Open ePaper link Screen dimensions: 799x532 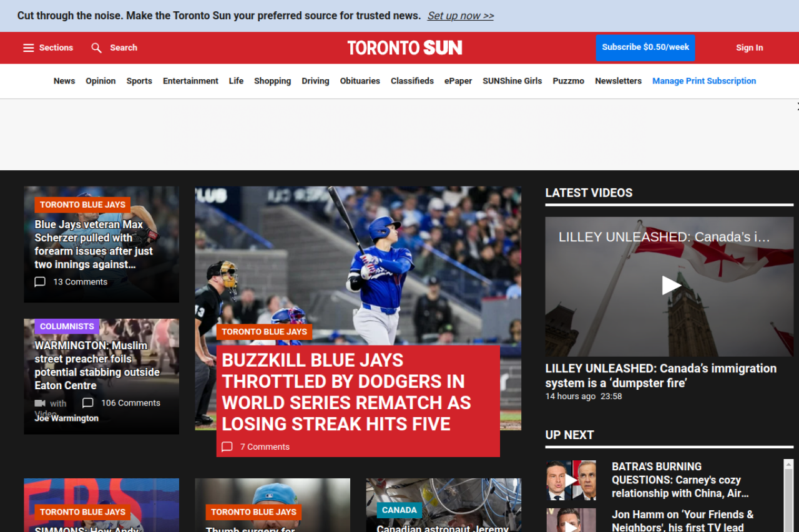[458, 81]
